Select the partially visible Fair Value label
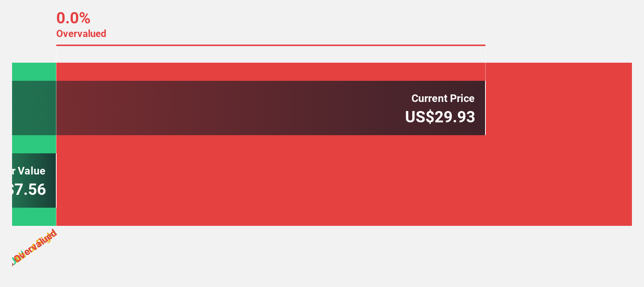This screenshot has width=644, height=287. point(29,171)
